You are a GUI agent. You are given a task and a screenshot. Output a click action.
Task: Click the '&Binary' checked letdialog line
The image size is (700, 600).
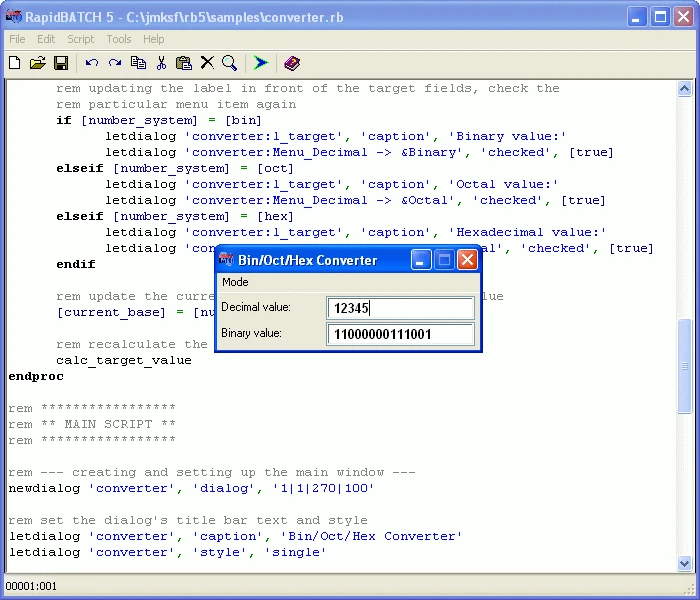pyautogui.click(x=359, y=152)
